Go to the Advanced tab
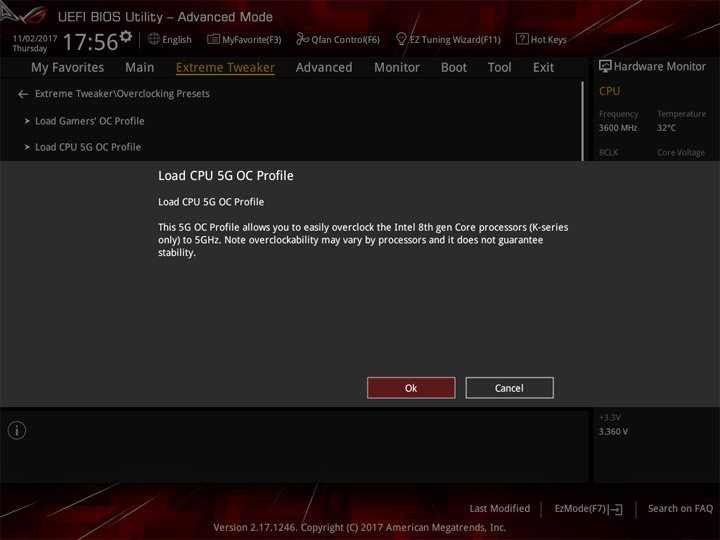Image resolution: width=720 pixels, height=540 pixels. pyautogui.click(x=324, y=68)
